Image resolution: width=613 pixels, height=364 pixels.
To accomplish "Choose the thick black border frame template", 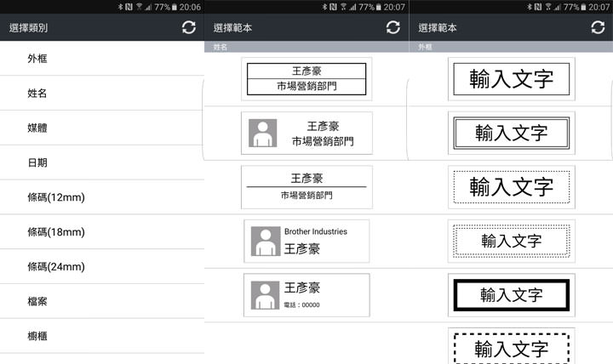I will click(x=511, y=295).
